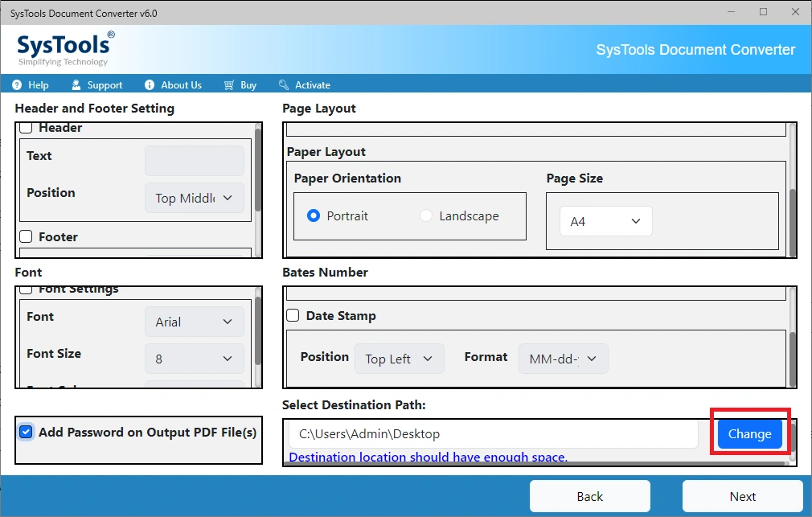
Task: Maximize the SysTools Document Converter window
Action: tap(763, 12)
